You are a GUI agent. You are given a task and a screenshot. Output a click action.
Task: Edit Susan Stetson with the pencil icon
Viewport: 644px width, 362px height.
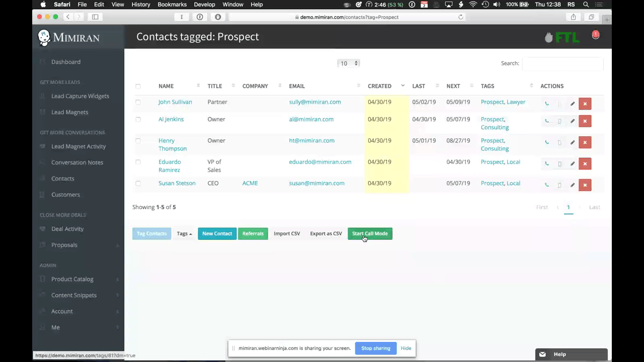pyautogui.click(x=572, y=185)
